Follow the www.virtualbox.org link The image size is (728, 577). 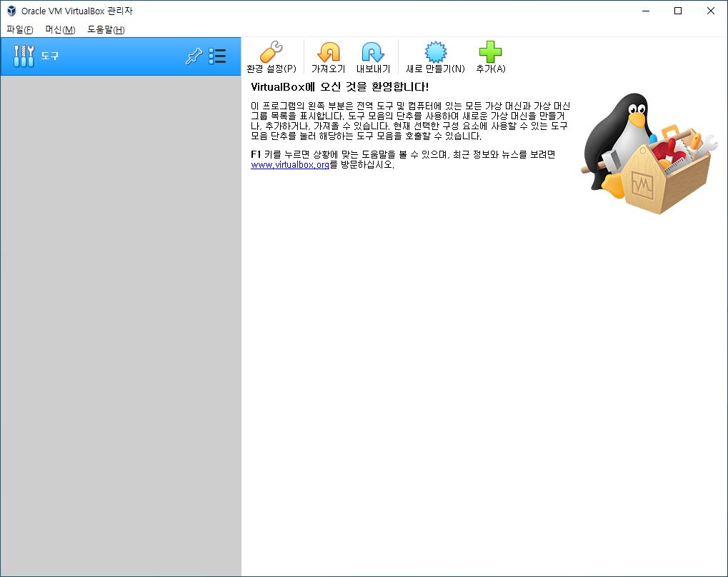click(x=290, y=165)
